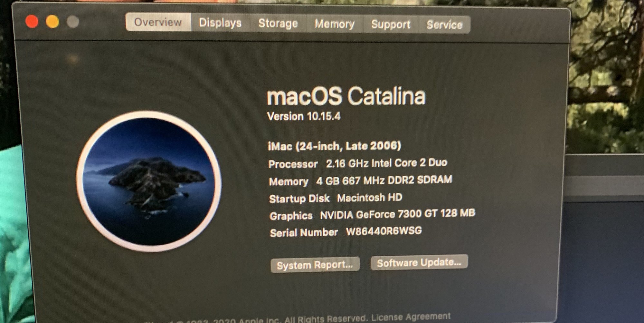Screen dimensions: 644x323
Task: Click the red close window button
Action: pyautogui.click(x=32, y=22)
